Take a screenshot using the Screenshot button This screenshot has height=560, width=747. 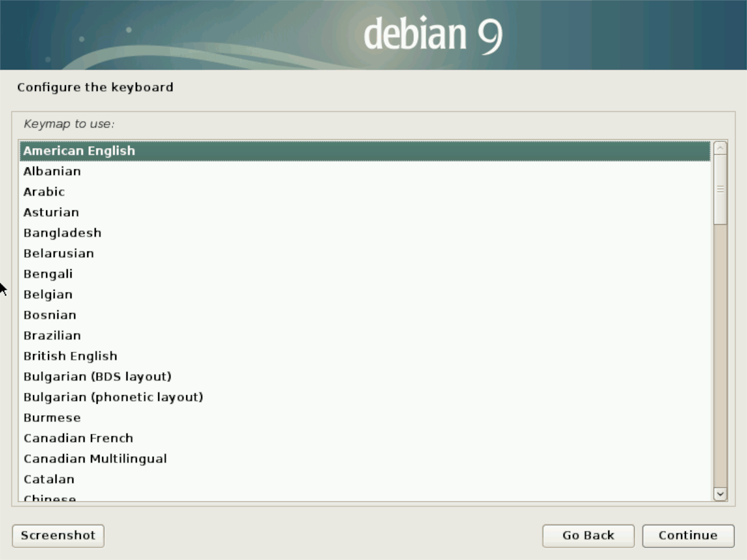pyautogui.click(x=57, y=535)
